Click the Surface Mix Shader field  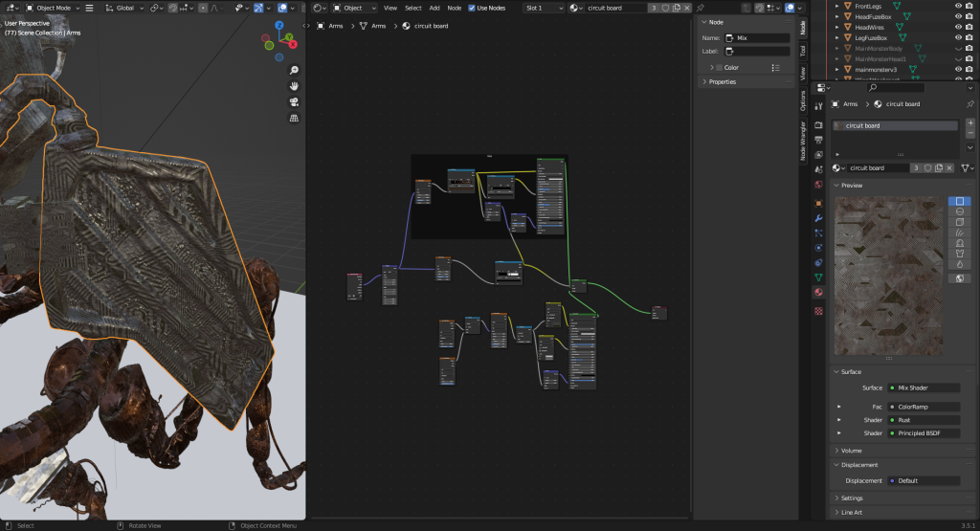pyautogui.click(x=924, y=387)
